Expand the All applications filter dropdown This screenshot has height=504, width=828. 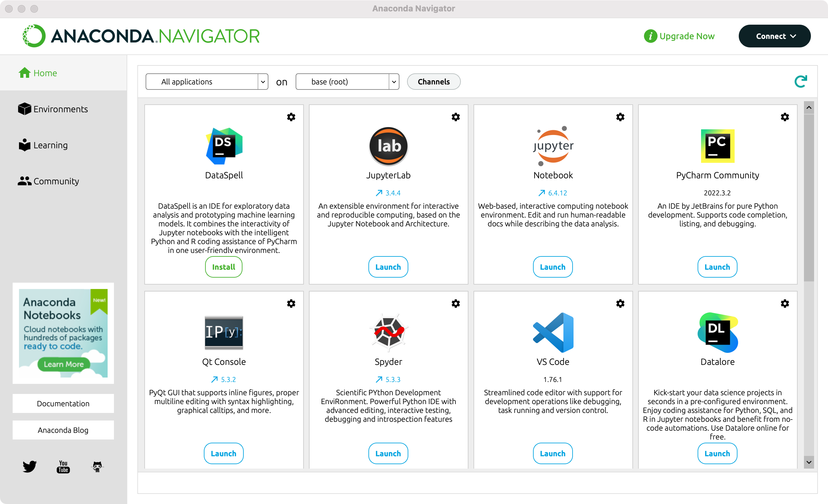pyautogui.click(x=207, y=82)
